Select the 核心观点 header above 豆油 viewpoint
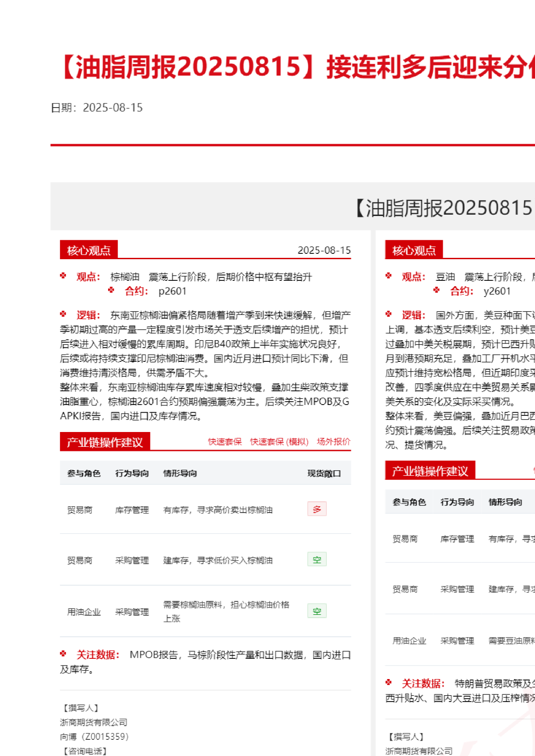The image size is (535, 756). coord(414,250)
